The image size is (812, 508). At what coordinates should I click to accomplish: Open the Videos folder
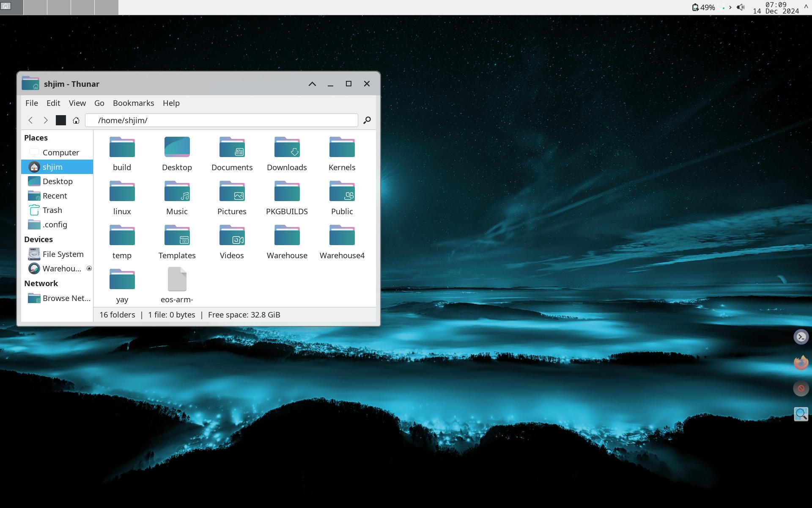point(232,242)
